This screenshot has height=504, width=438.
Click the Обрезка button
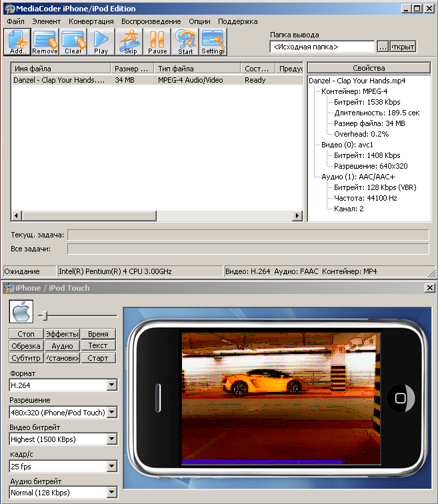click(26, 346)
